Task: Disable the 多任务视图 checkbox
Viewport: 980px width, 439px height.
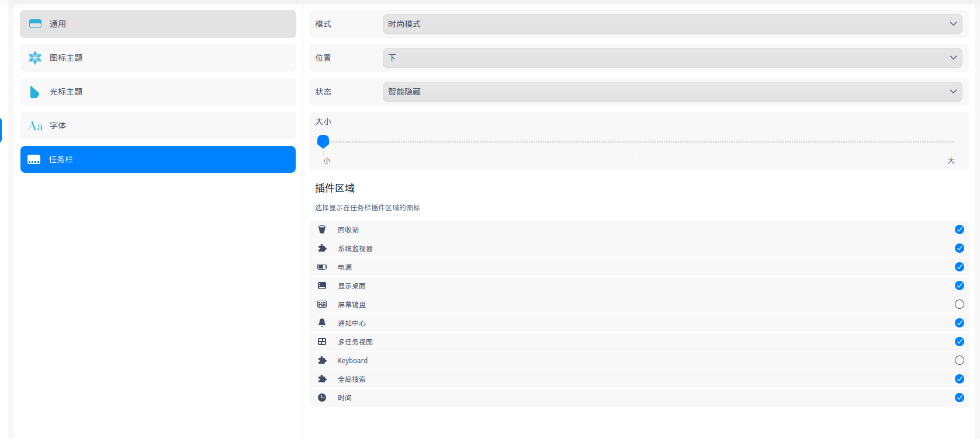Action: (x=960, y=342)
